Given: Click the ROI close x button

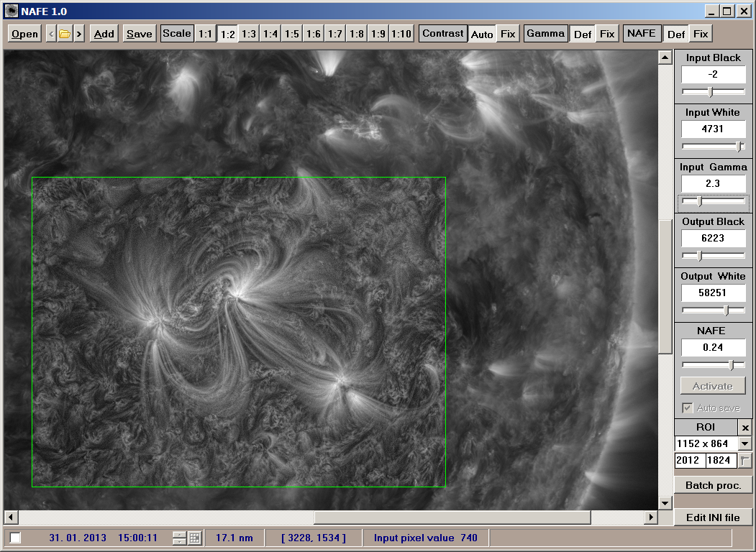Looking at the screenshot, I should coord(745,428).
